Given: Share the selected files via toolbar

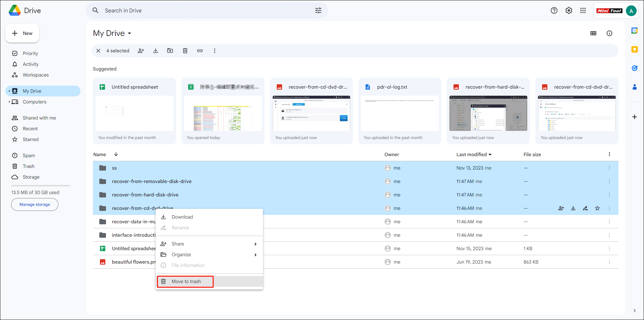Looking at the screenshot, I should (x=141, y=51).
